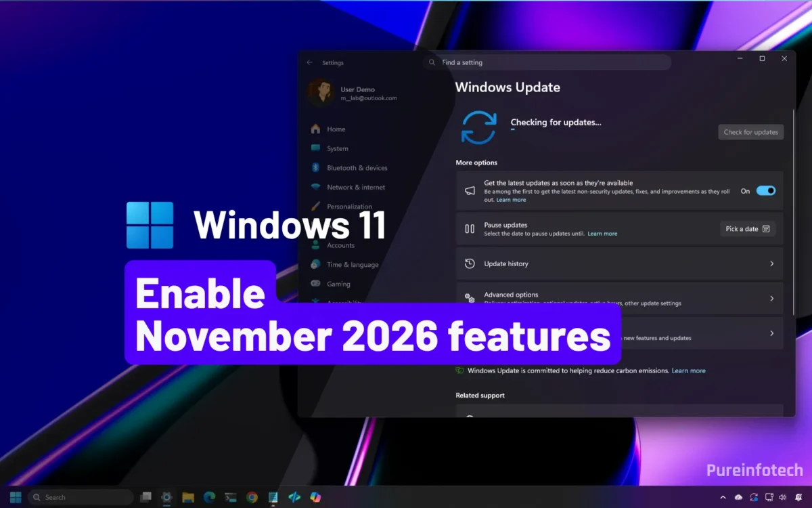Open File Explorer from the taskbar

(188, 497)
